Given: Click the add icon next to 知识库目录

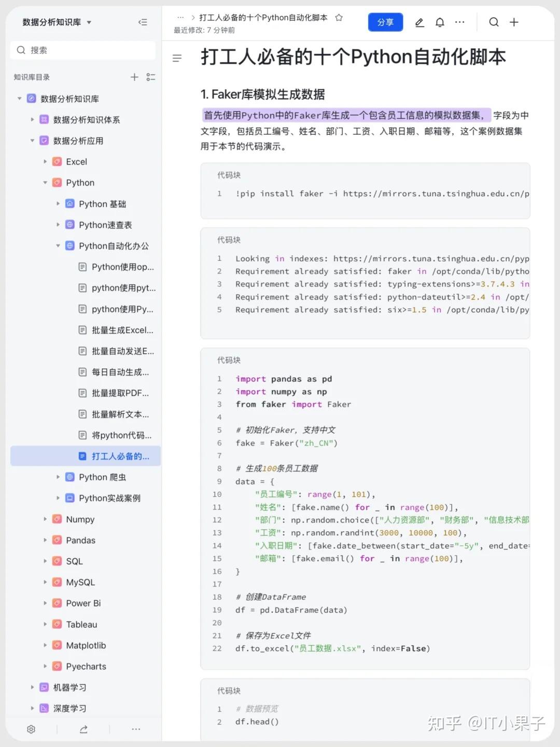Looking at the screenshot, I should [x=134, y=77].
